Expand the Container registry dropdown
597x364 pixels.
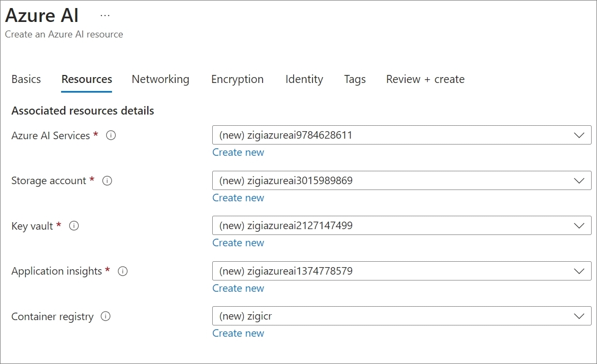click(x=402, y=316)
